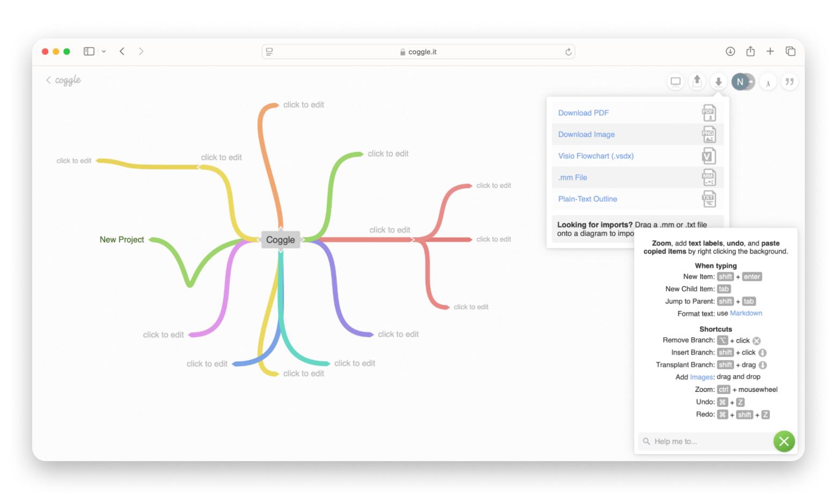The image size is (837, 504).
Task: Edit the red main branch label
Action: [x=390, y=230]
